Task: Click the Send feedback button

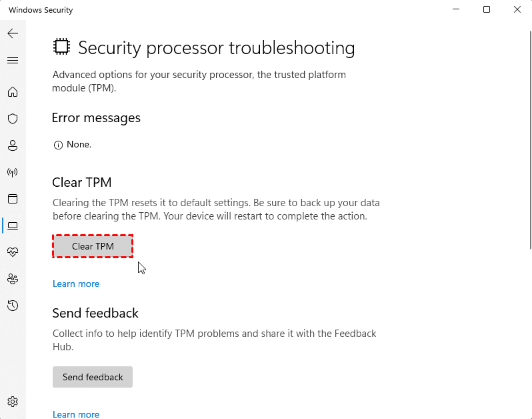Action: pyautogui.click(x=93, y=377)
